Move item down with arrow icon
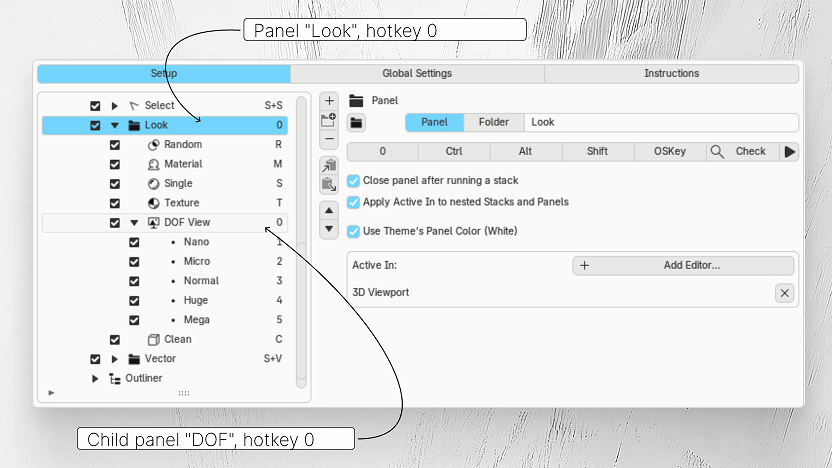 pyautogui.click(x=329, y=229)
